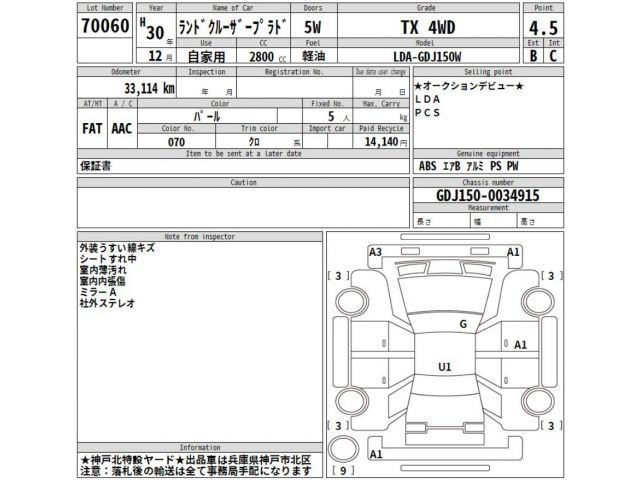Select the color value パール
This screenshot has width=640, height=480.
tap(207, 117)
